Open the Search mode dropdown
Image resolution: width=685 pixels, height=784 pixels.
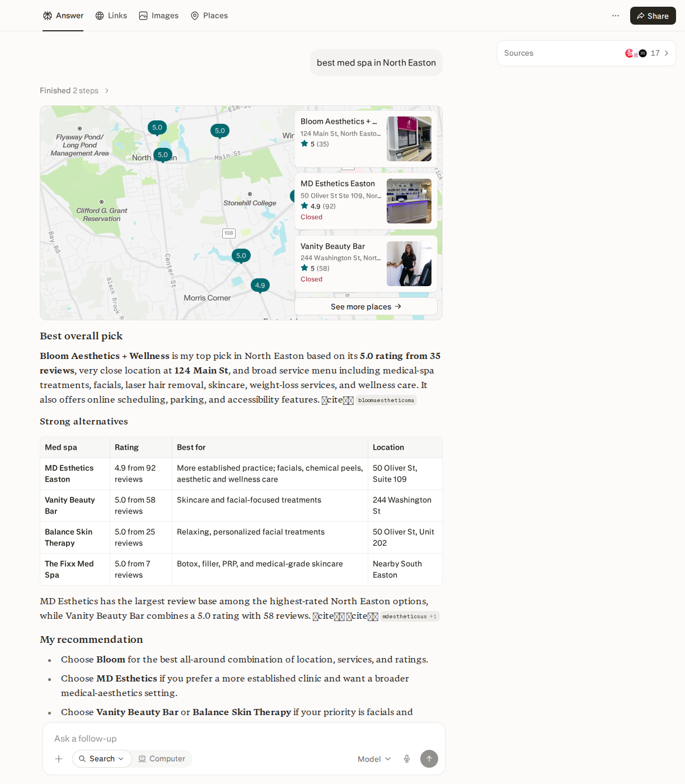[x=102, y=759]
